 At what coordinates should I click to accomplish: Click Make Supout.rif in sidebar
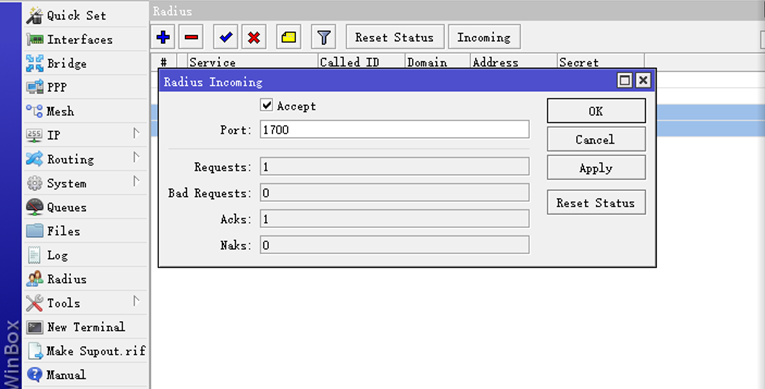(x=86, y=350)
